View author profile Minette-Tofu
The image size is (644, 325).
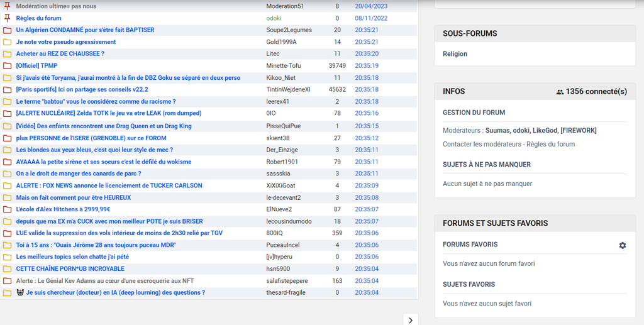[x=284, y=66]
